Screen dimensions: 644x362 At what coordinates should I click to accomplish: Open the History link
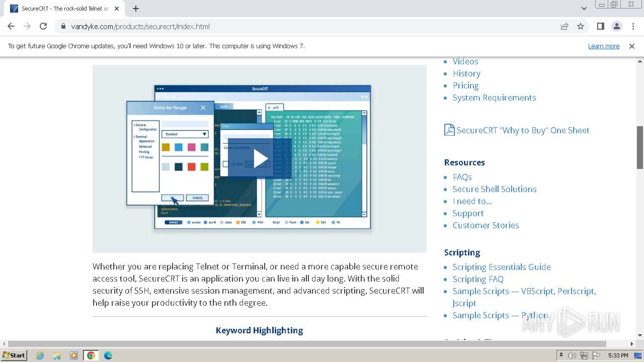coord(466,73)
